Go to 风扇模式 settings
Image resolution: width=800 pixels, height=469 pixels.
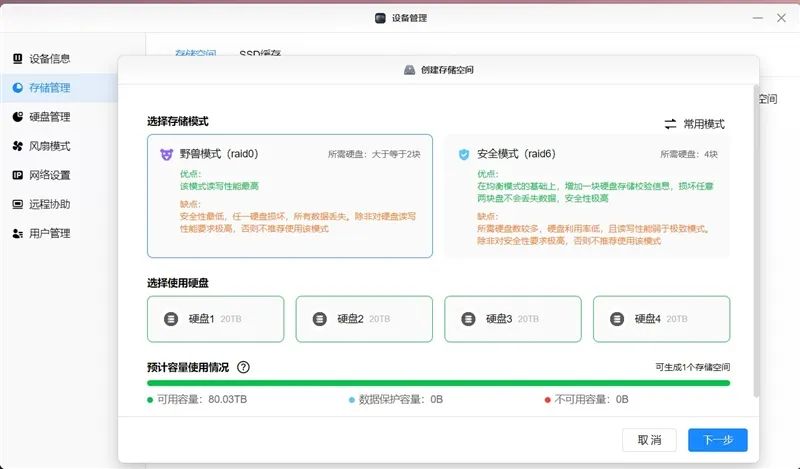[x=49, y=146]
